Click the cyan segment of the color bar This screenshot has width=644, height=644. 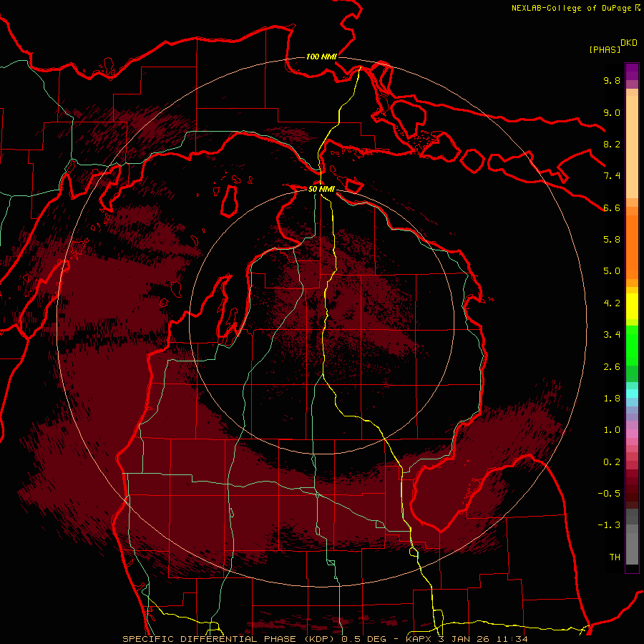[632, 393]
